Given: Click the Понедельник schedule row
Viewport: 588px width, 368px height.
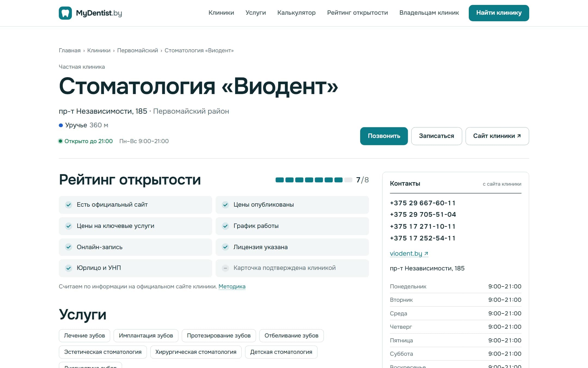Looking at the screenshot, I should (455, 286).
